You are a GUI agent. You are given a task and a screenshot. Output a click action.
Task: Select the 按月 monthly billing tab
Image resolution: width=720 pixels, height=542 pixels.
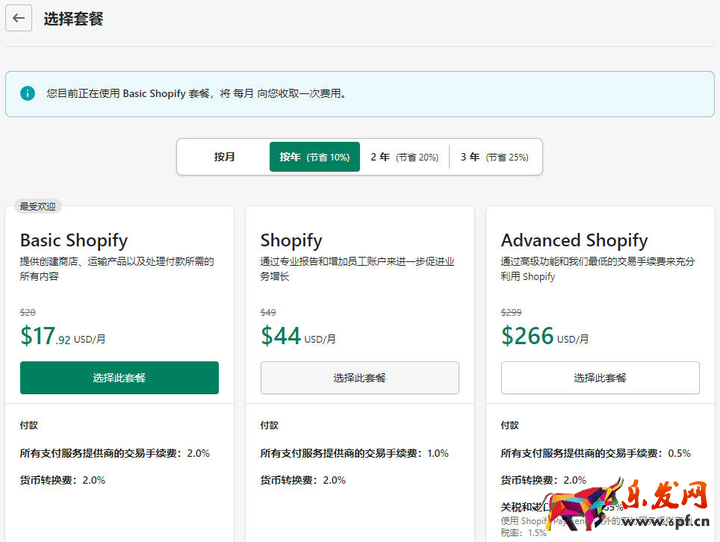coord(224,157)
